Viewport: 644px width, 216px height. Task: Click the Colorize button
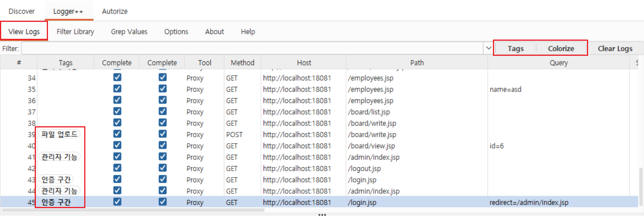[561, 48]
